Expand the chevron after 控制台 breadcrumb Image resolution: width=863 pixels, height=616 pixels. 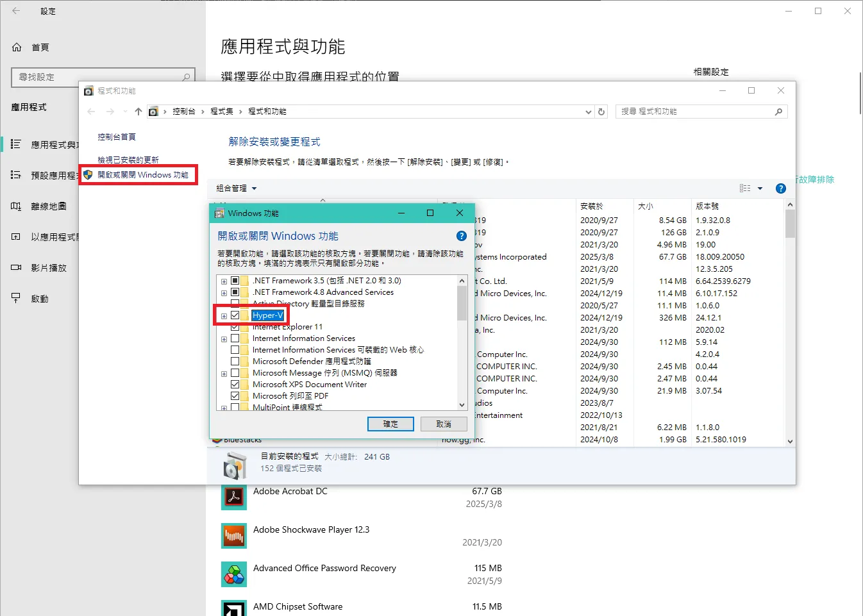[203, 112]
